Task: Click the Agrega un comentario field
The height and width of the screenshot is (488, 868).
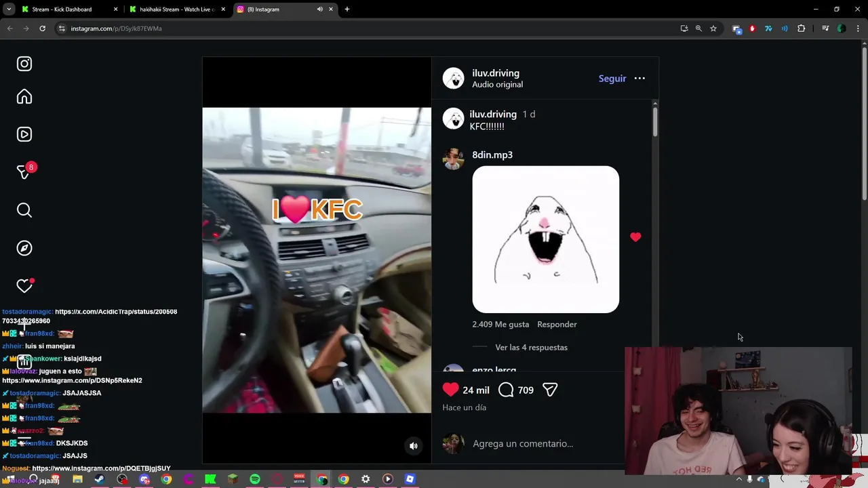Action: 523,443
